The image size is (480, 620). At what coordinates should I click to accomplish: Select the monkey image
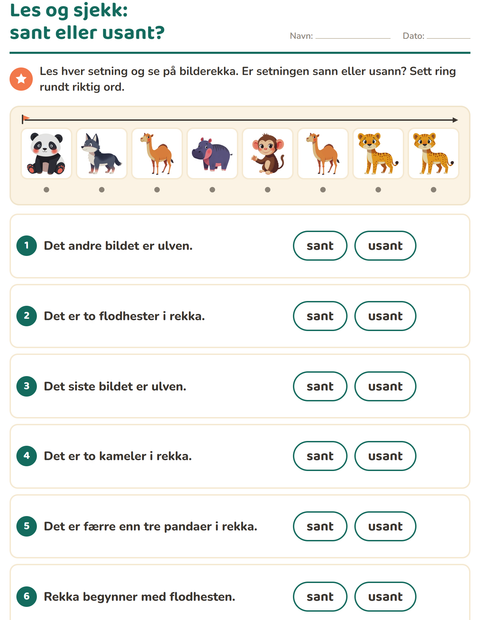tap(268, 153)
